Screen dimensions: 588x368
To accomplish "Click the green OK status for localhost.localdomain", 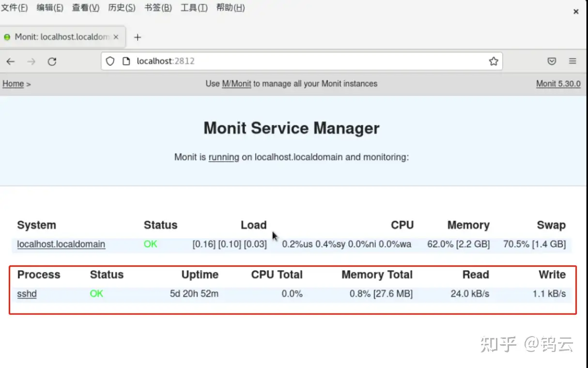I will click(x=151, y=244).
